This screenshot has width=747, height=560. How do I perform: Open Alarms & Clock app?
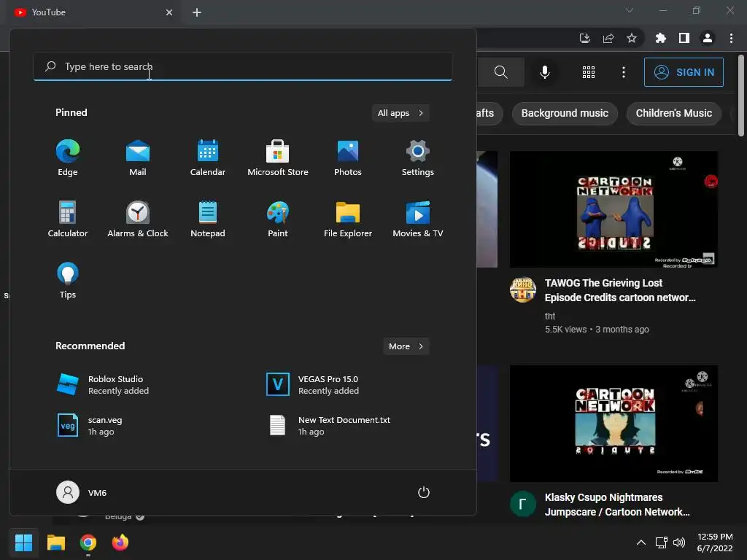coord(138,219)
